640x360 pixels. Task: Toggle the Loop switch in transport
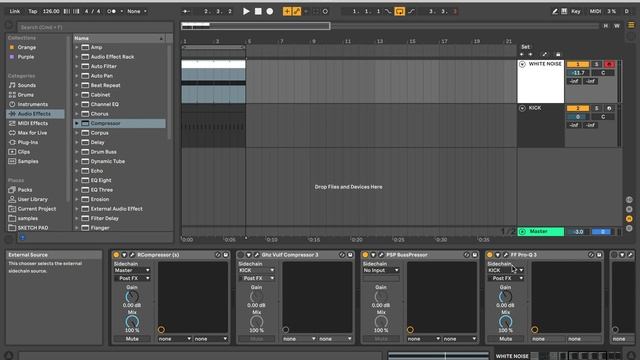pyautogui.click(x=400, y=11)
